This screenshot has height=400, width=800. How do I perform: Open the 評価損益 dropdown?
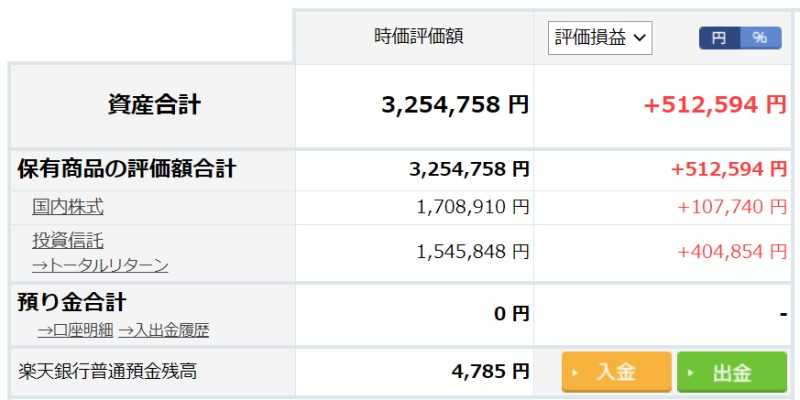(600, 38)
